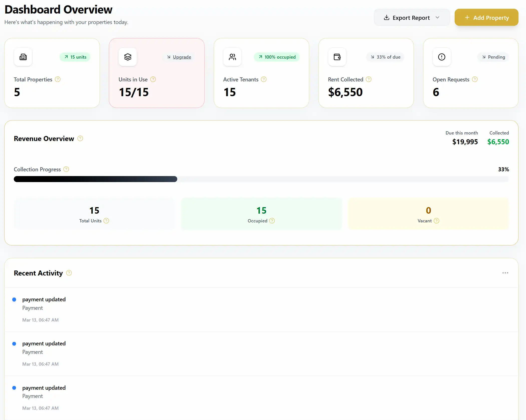Click the Vacant help icon
Screen dimensions: 526x420
click(x=437, y=221)
